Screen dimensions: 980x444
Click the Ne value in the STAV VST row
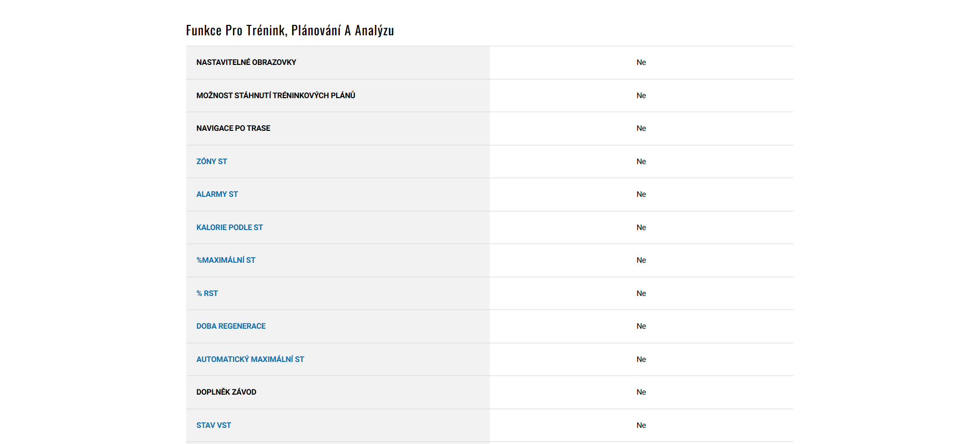coord(641,425)
